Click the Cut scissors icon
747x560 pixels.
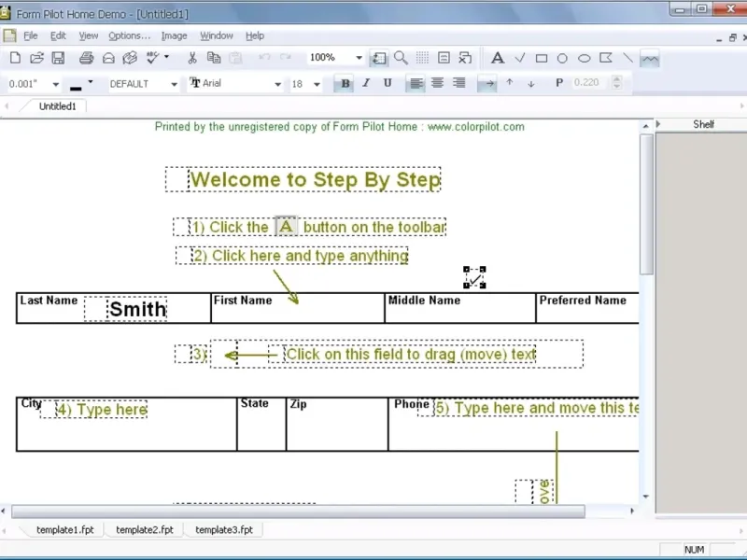[x=192, y=58]
